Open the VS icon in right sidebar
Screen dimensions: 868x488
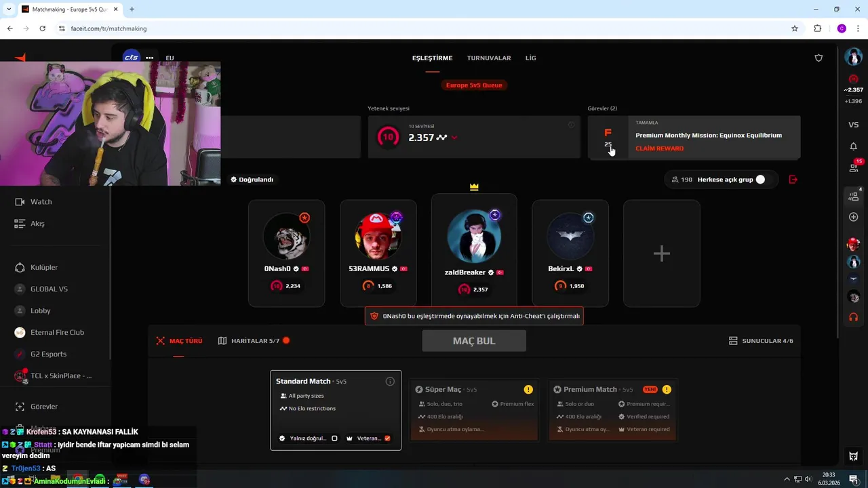click(854, 125)
